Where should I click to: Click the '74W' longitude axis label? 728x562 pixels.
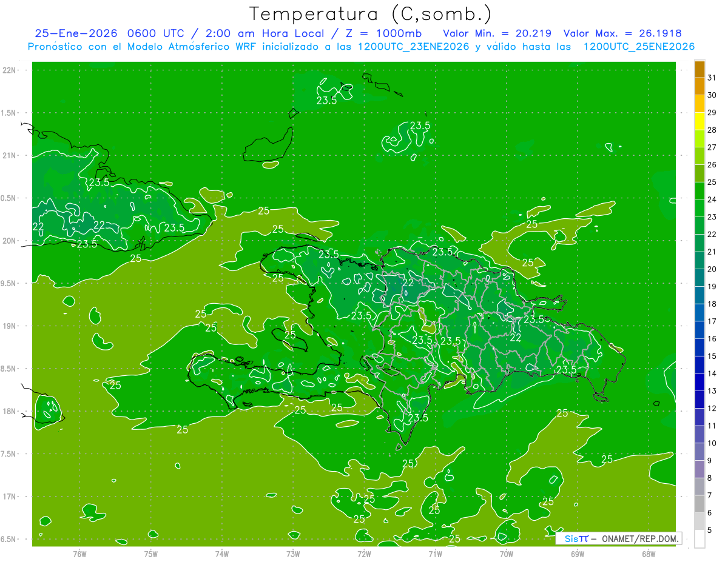(222, 554)
